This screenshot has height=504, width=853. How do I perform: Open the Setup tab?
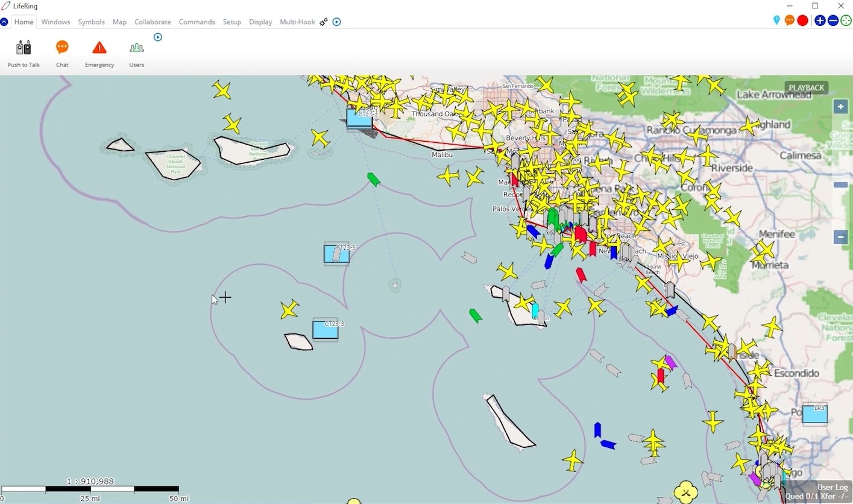coord(232,22)
